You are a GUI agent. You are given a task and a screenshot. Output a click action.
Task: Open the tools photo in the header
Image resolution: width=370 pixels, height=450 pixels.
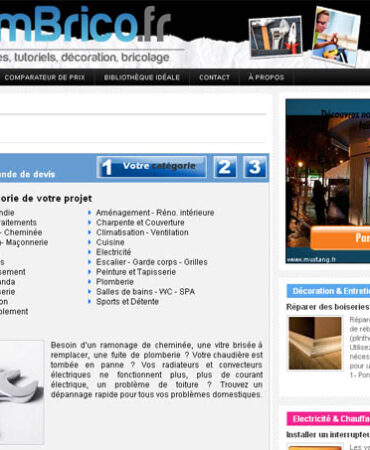point(276,37)
